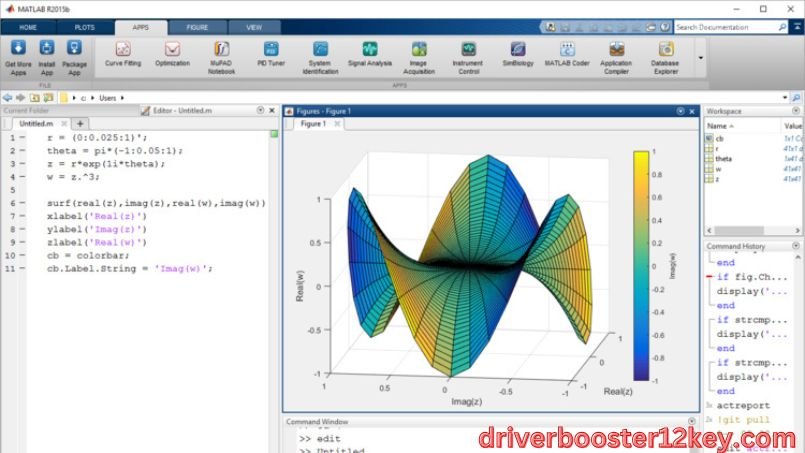The image size is (805, 453).
Task: Click the surf command code line
Action: (x=156, y=203)
